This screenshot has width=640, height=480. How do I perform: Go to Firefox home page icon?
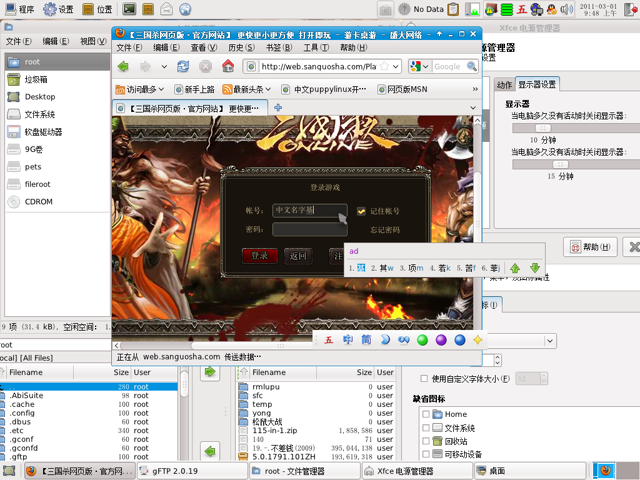pos(228,66)
